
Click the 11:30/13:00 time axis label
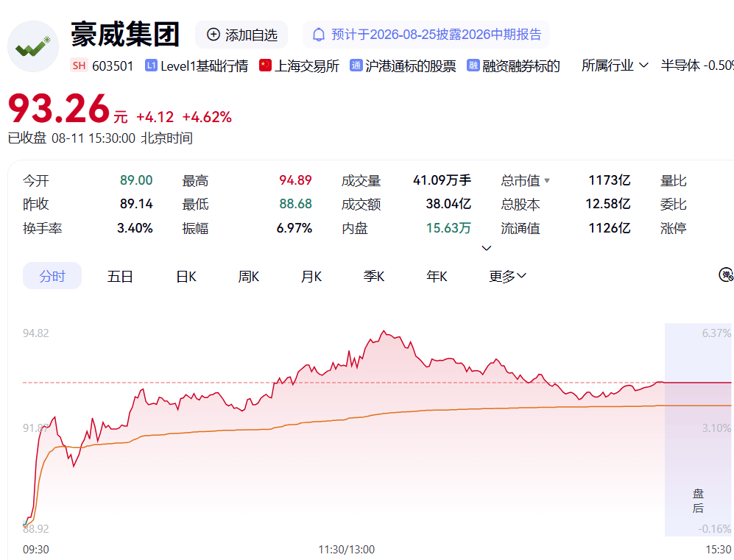(347, 550)
